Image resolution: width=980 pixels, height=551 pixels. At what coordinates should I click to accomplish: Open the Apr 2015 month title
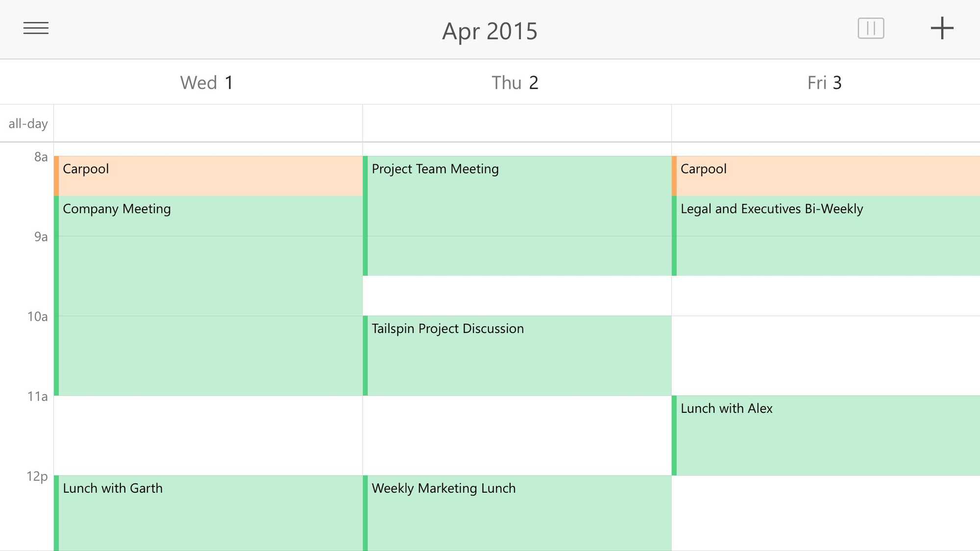click(x=490, y=31)
